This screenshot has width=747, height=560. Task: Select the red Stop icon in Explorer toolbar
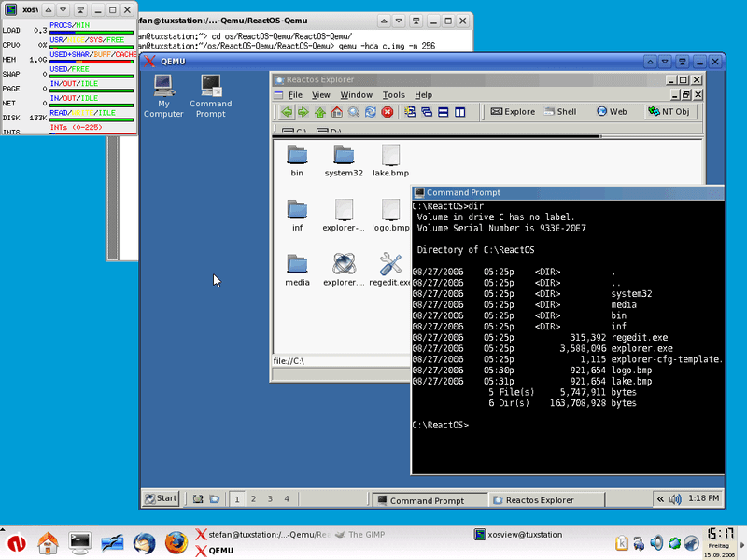387,112
